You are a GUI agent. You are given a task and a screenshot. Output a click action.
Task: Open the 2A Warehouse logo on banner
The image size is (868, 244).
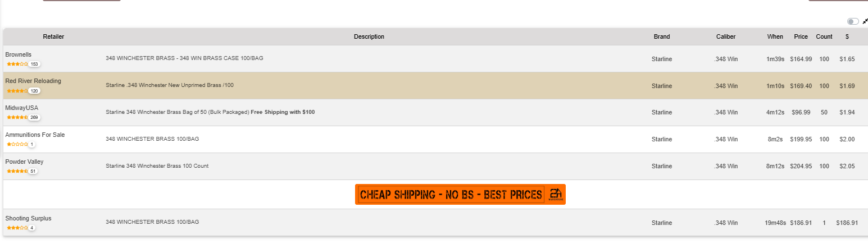pos(555,194)
